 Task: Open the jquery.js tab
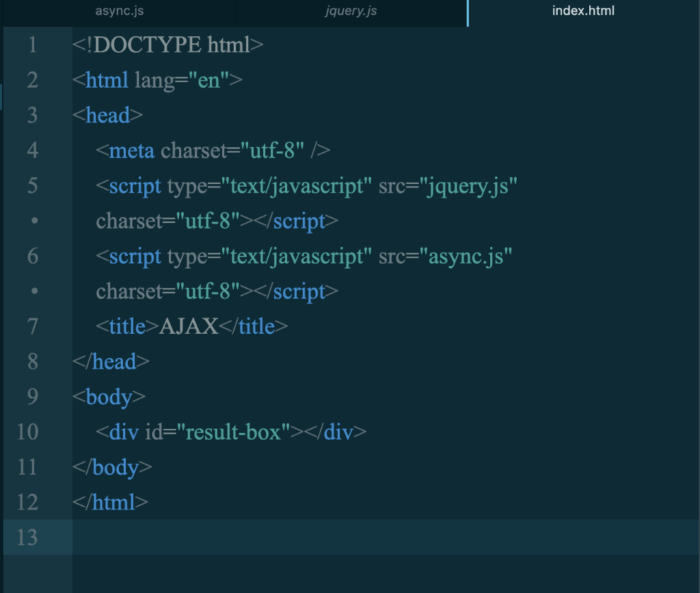351,11
